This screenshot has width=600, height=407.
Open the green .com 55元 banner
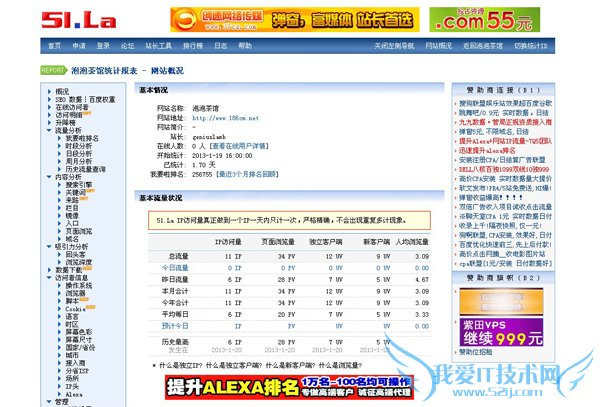484,20
